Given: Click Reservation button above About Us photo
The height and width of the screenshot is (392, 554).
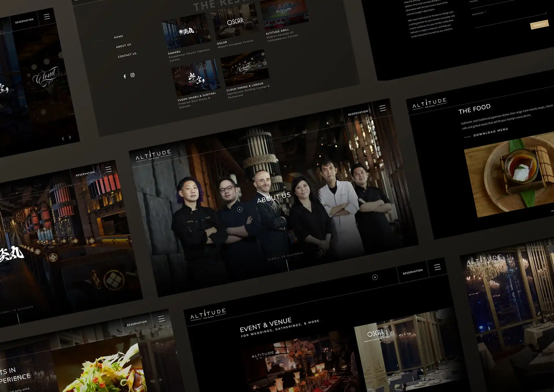Looking at the screenshot, I should point(358,113).
